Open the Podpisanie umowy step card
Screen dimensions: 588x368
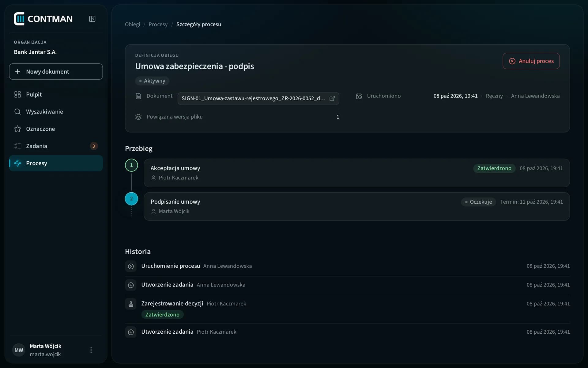(356, 206)
